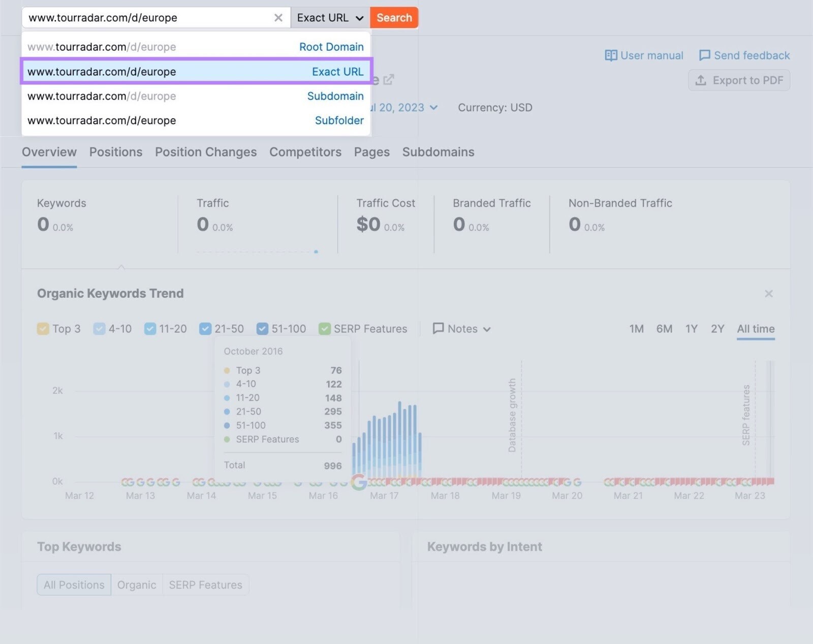Click the large Google G chart marker
The image size is (813, 644).
click(359, 482)
